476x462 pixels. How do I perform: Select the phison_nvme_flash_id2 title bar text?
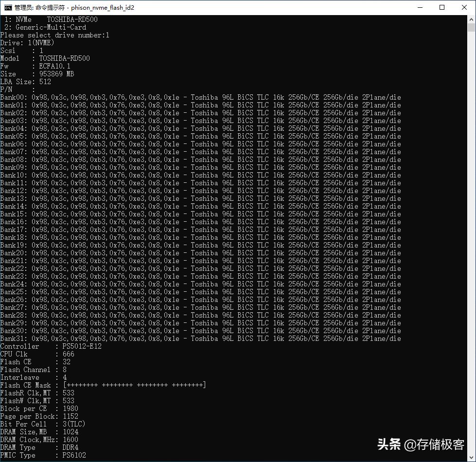102,7
